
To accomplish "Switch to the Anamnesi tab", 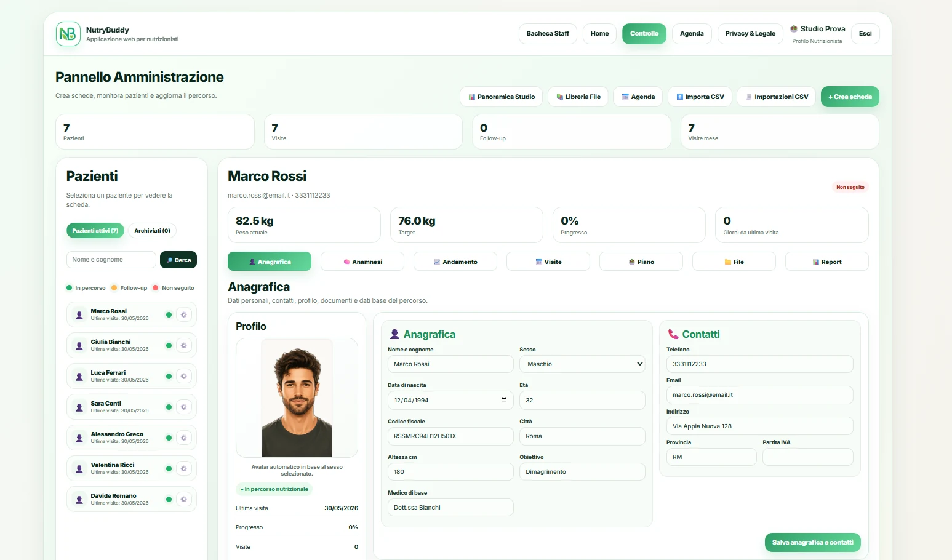I will click(x=362, y=262).
